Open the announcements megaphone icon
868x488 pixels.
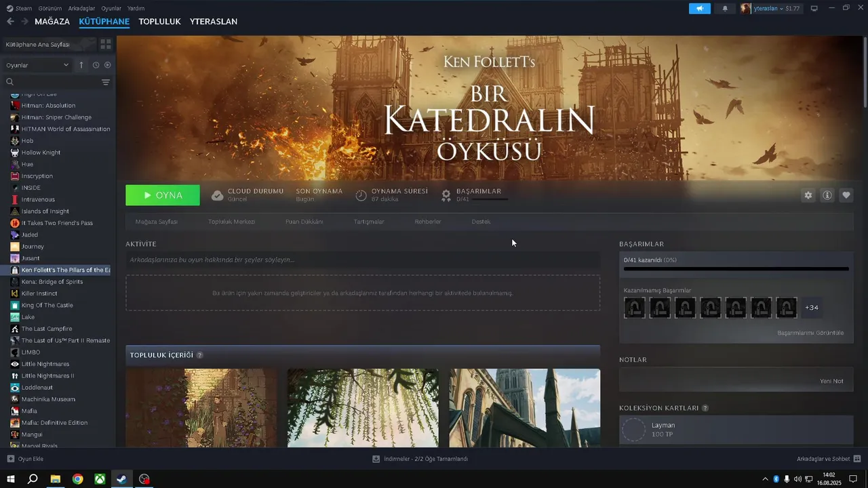[699, 8]
